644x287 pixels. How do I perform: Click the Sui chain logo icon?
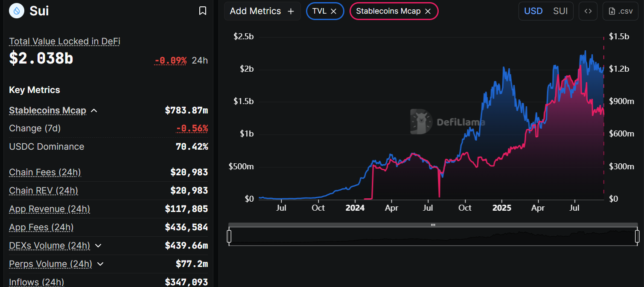coord(17,11)
